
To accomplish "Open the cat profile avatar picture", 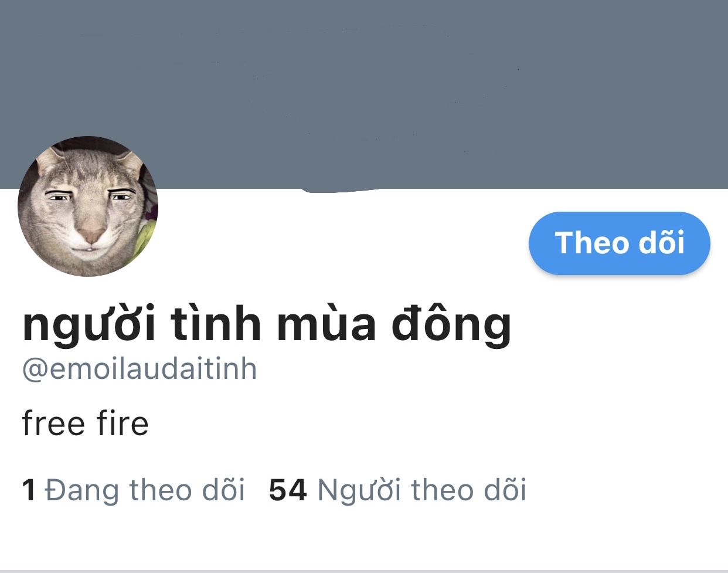I will coord(88,206).
